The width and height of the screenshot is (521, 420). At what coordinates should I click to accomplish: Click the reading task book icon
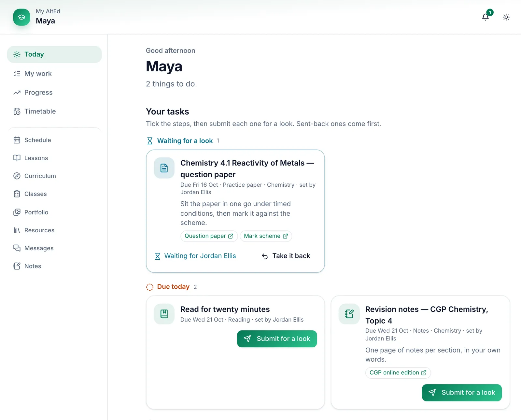pyautogui.click(x=164, y=314)
